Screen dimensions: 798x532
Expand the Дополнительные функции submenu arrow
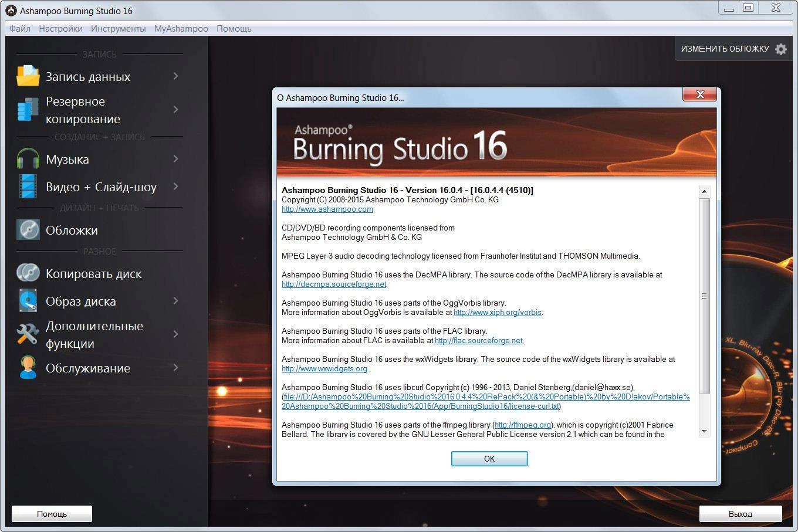coord(175,334)
